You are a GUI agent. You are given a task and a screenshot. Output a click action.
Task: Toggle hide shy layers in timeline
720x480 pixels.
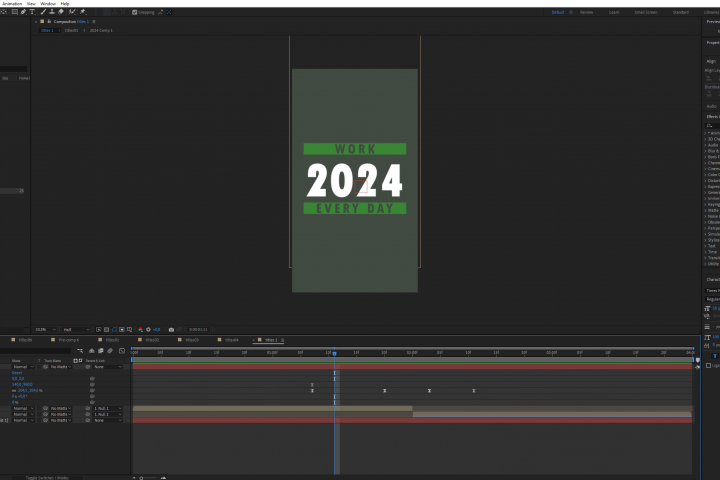click(x=92, y=351)
